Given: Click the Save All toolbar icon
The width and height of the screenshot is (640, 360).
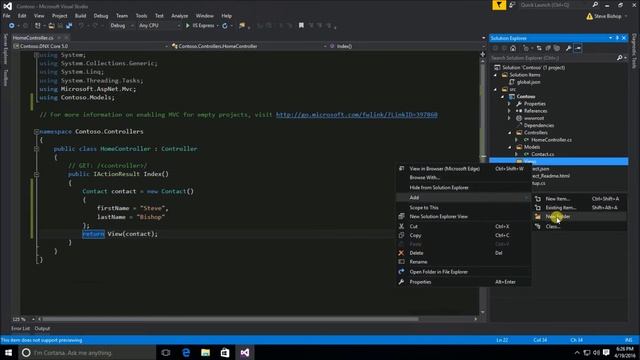Looking at the screenshot, I should (69, 26).
